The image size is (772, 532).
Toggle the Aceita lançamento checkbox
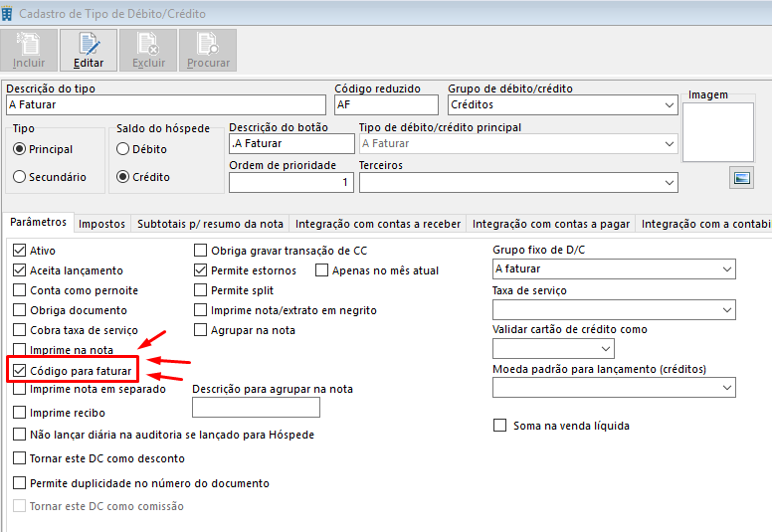pos(19,270)
